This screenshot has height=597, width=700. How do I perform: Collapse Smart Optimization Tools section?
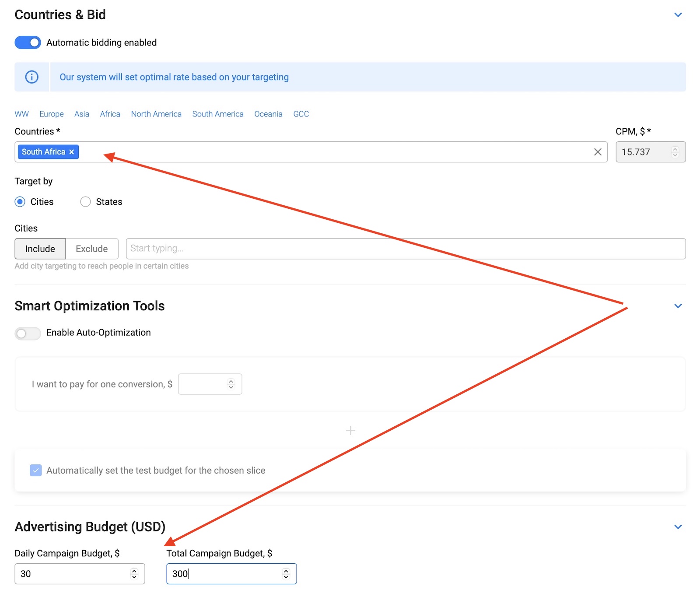[678, 306]
